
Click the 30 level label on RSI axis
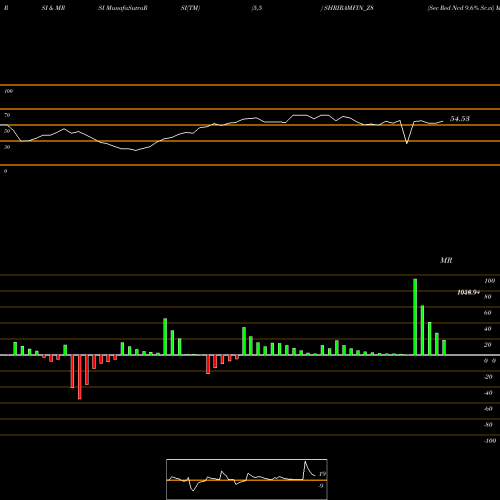(7, 147)
